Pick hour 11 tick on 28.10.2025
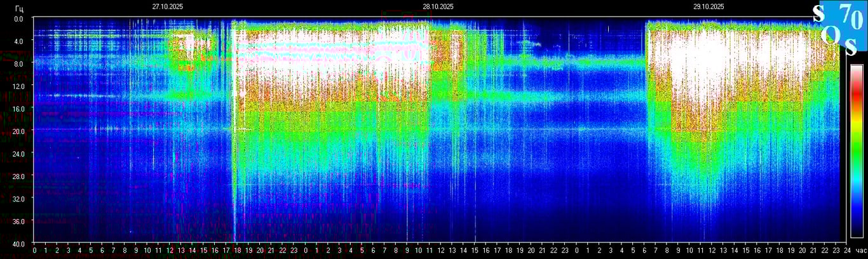 (x=429, y=251)
